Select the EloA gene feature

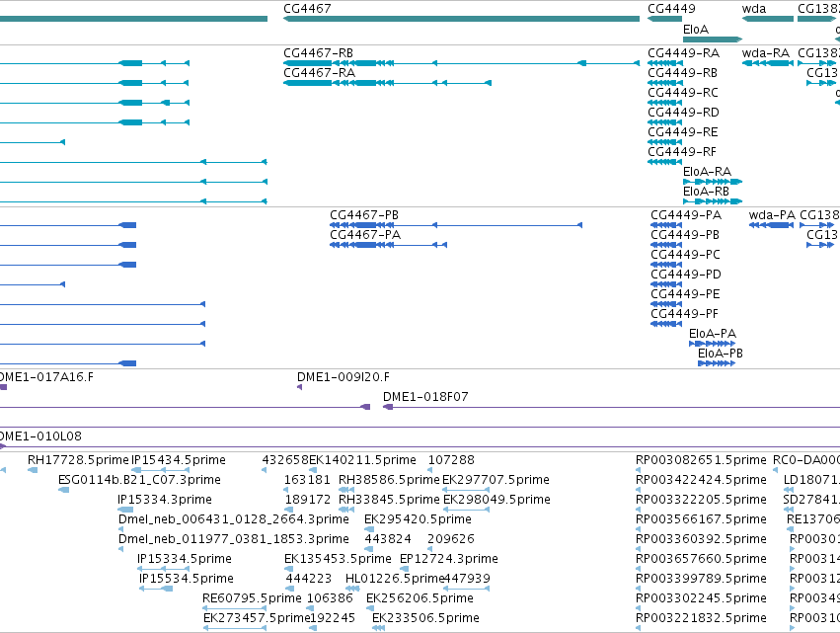[x=713, y=40]
